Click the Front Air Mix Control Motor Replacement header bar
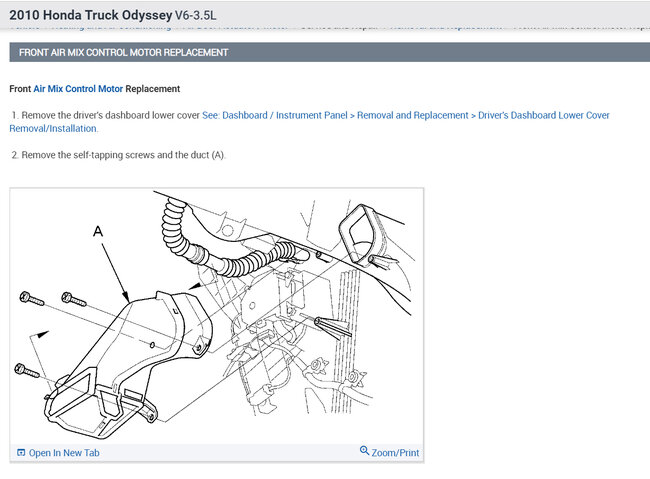Viewport: 650px width, 479px height. pos(330,52)
